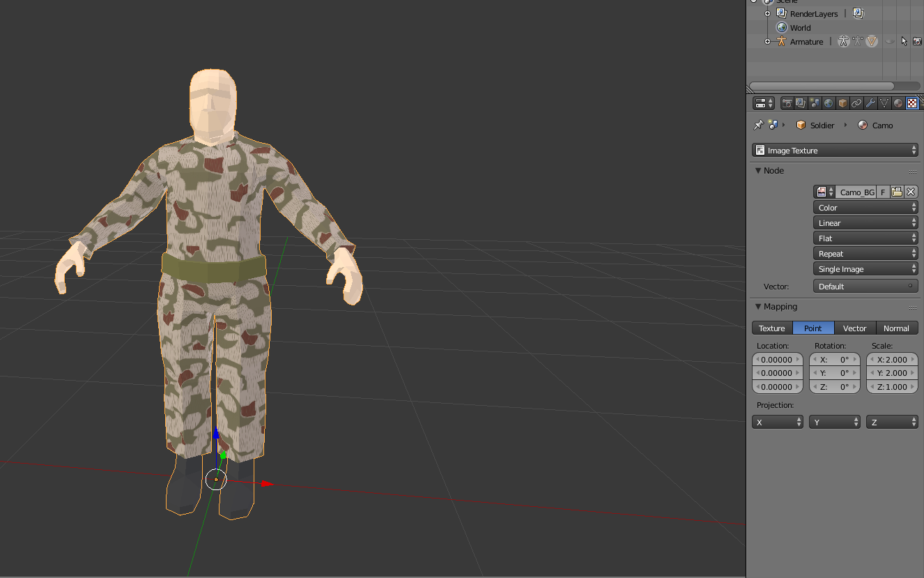This screenshot has height=578, width=924.
Task: Select the World item in outliner
Action: tap(801, 28)
